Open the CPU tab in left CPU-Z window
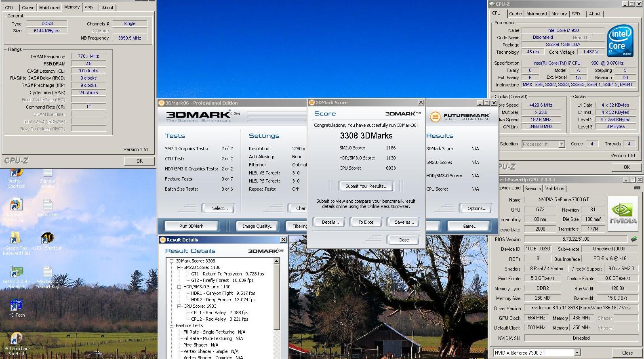The image size is (644, 359). (9, 8)
